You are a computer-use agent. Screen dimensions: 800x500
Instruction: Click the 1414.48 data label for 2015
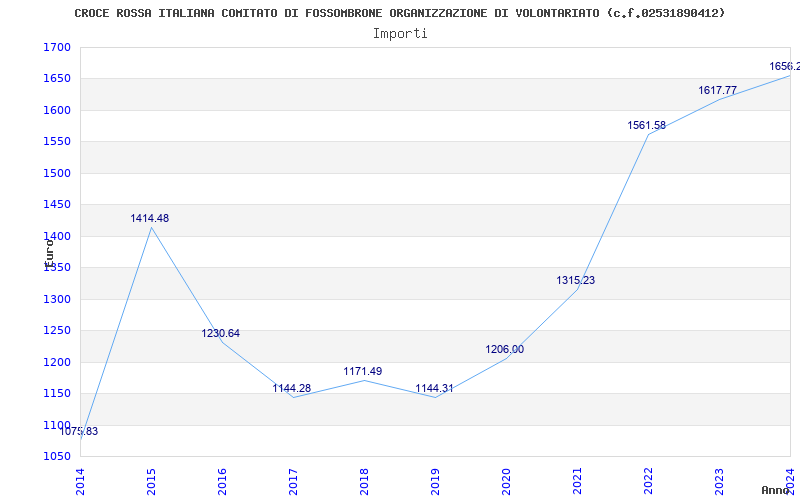(x=149, y=218)
